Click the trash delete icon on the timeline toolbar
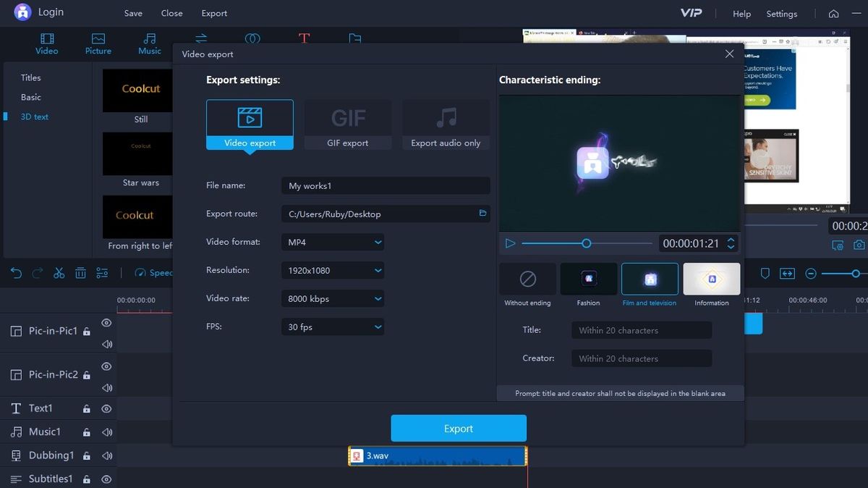 82,273
